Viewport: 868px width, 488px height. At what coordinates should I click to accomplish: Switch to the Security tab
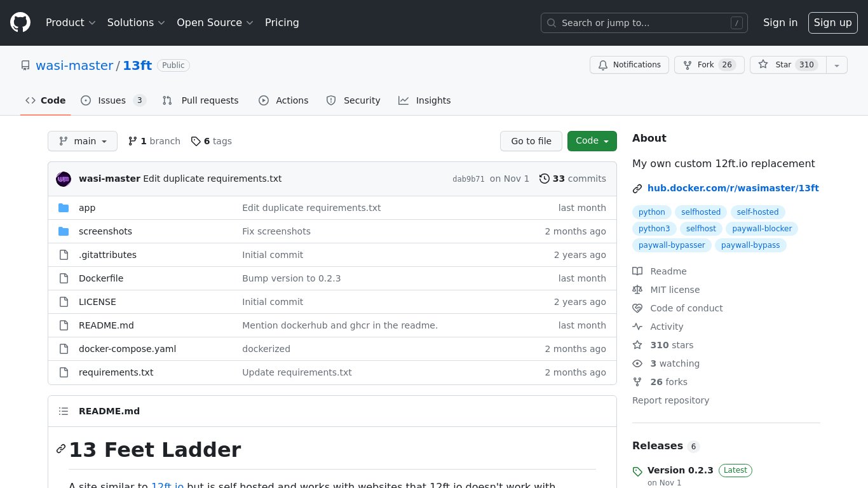point(353,100)
